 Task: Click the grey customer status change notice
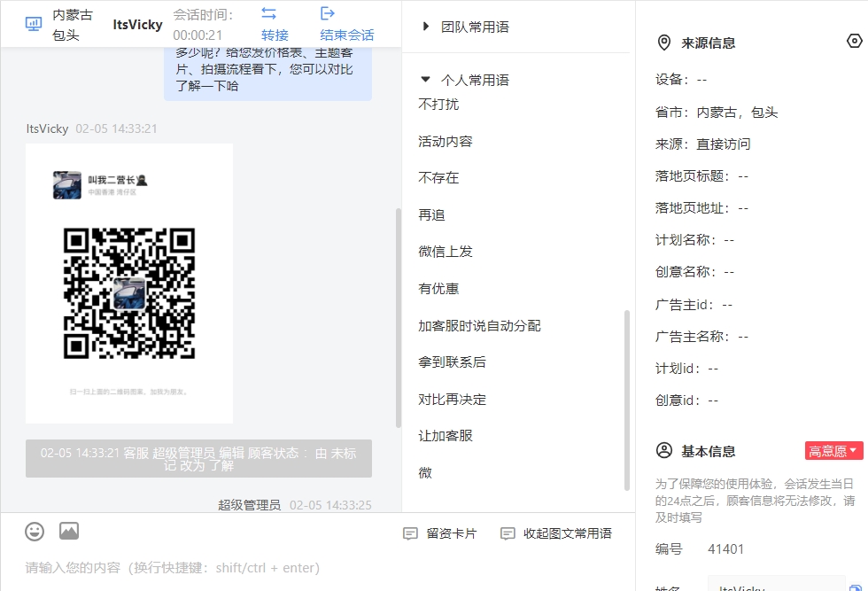[198, 459]
